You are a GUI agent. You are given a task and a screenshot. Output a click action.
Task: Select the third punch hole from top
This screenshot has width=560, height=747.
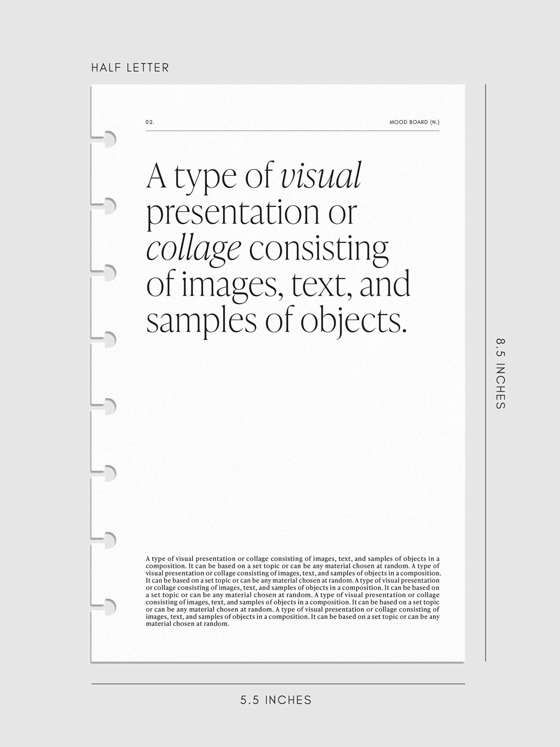pos(109,273)
